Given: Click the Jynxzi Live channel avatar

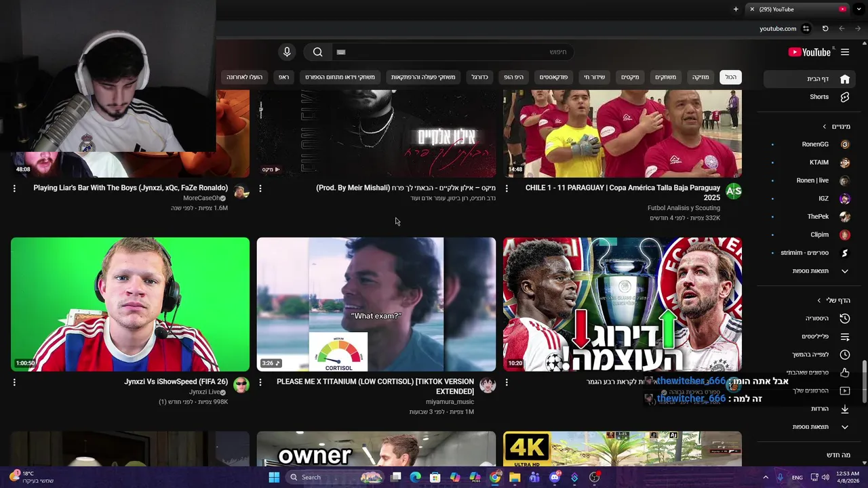Looking at the screenshot, I should pos(241,386).
